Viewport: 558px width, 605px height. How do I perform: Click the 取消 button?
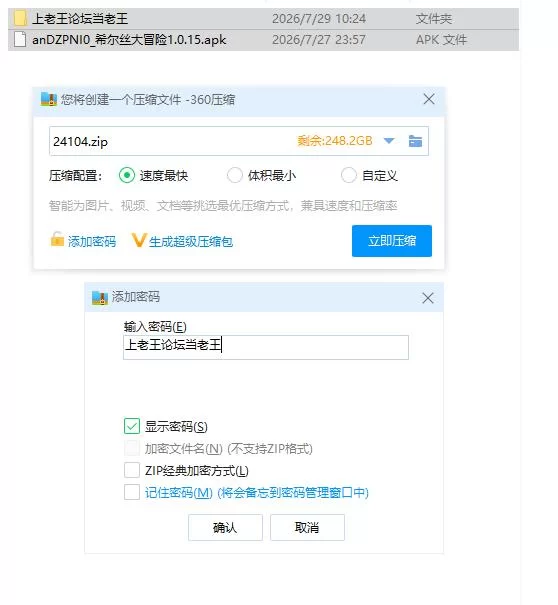(x=307, y=527)
